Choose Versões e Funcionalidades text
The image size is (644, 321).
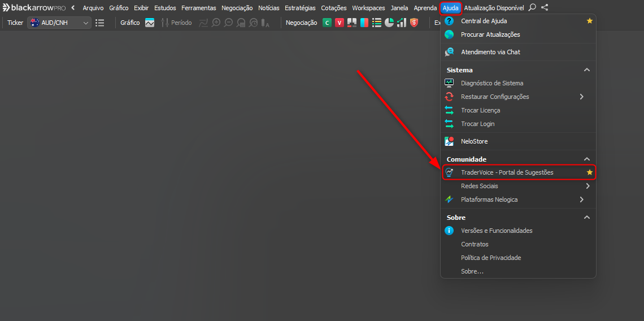click(497, 231)
